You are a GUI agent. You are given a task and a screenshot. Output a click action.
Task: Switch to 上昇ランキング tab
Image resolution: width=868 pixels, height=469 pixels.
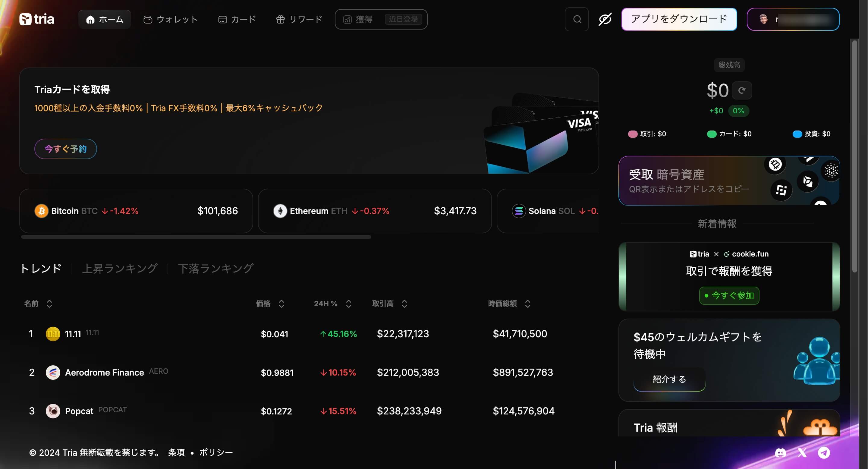point(120,268)
